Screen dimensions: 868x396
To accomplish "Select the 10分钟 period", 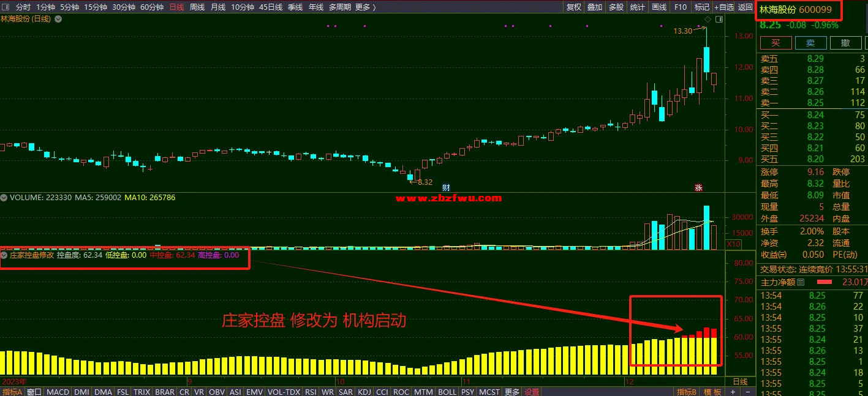I will 243,7.
